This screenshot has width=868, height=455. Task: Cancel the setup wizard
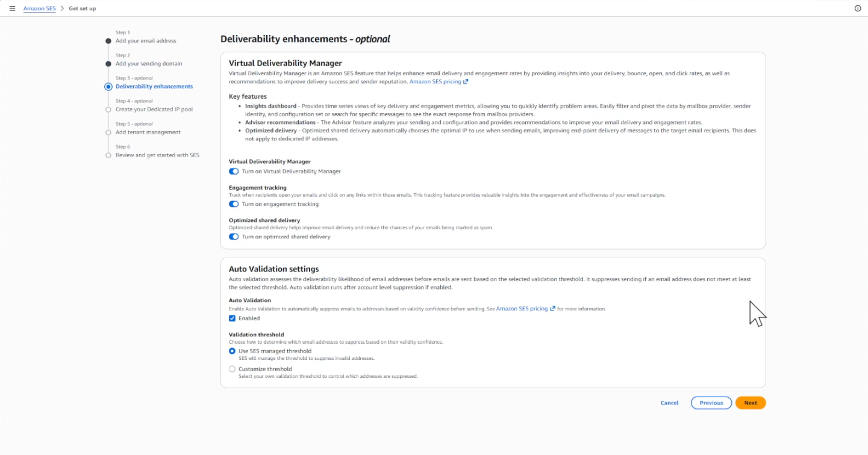point(669,403)
